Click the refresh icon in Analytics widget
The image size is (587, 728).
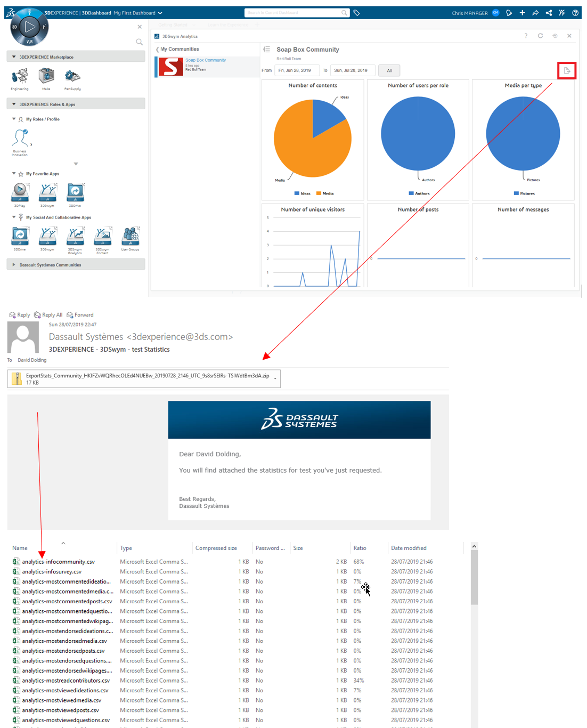[540, 36]
